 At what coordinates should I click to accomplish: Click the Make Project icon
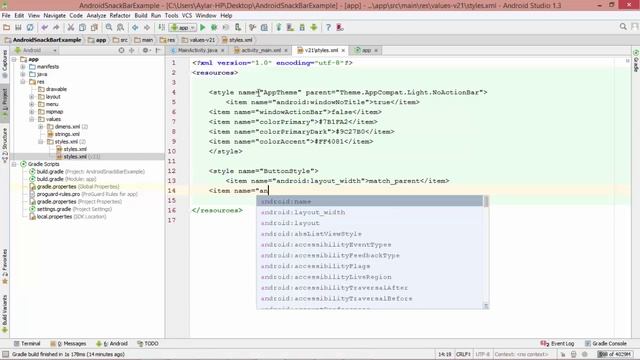pos(162,27)
